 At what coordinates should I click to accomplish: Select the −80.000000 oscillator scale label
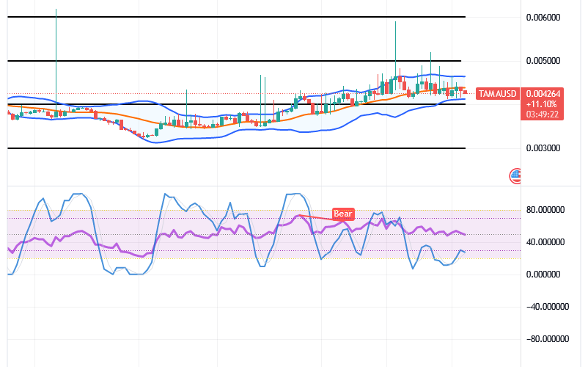548,339
